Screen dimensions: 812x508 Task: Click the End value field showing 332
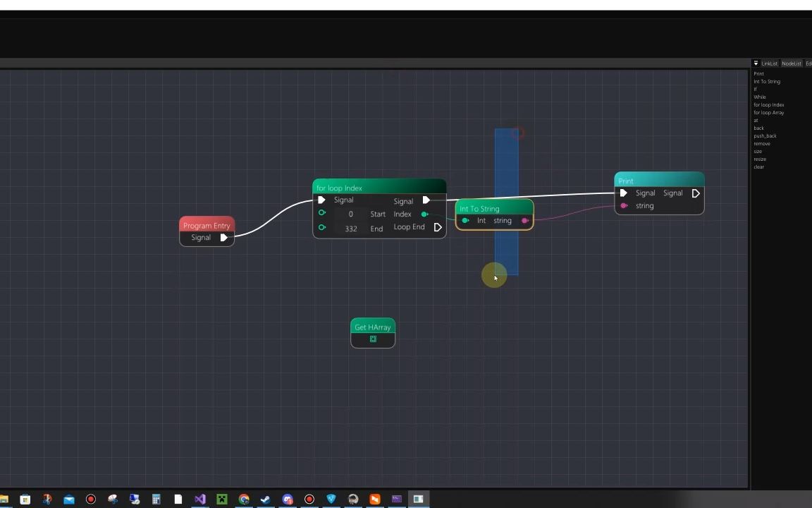point(350,229)
